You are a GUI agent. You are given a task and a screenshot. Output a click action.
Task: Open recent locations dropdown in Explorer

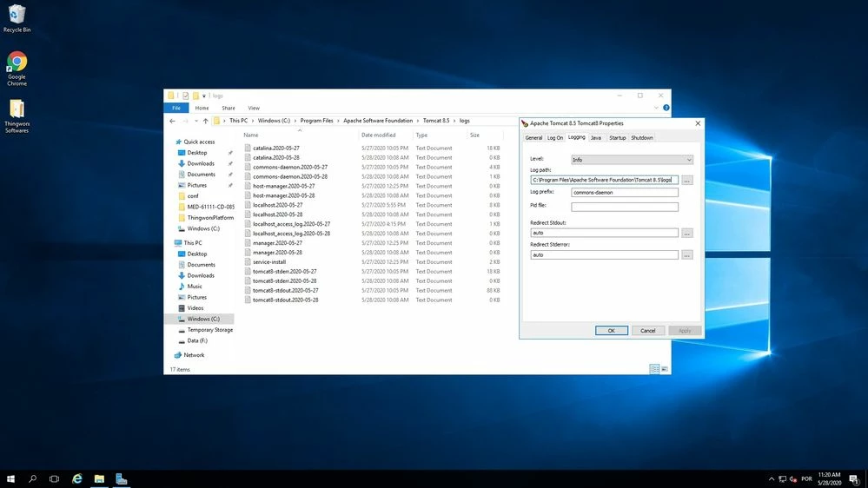[x=196, y=121]
